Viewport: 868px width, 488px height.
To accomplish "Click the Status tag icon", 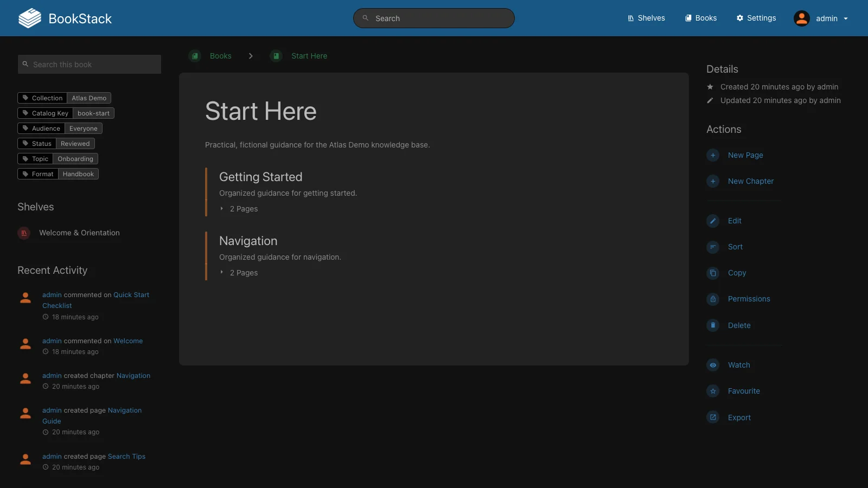I will coord(25,143).
